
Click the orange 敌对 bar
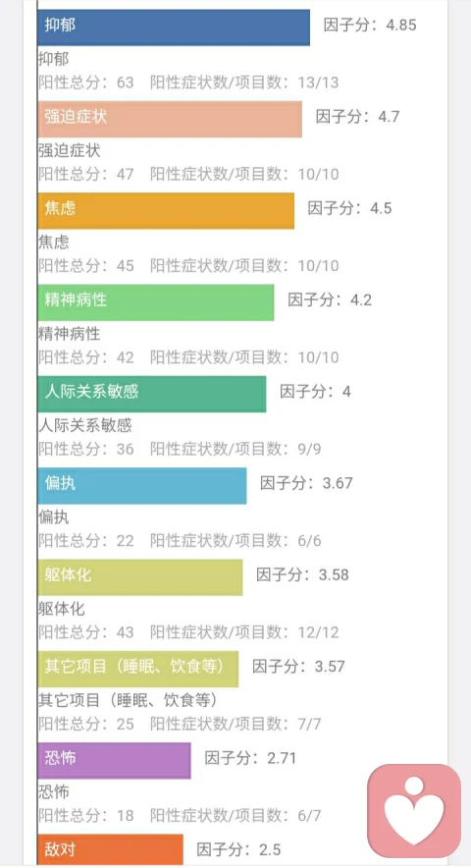click(x=110, y=850)
